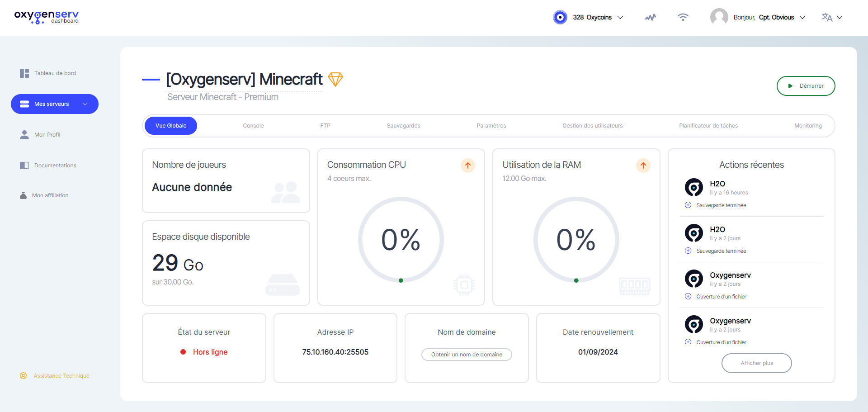Click the premium diamond icon beside Minecraft

point(335,79)
